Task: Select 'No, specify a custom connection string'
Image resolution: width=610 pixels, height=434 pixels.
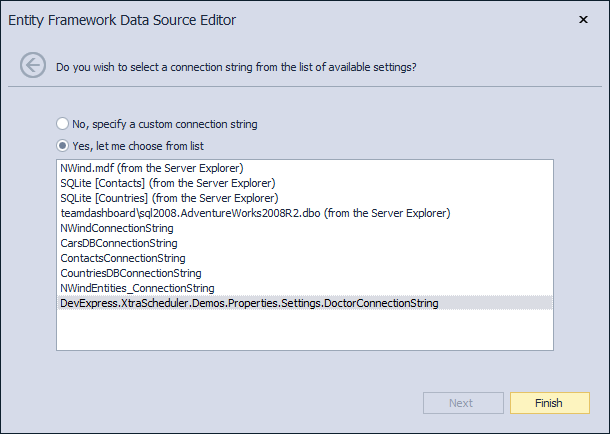Action: click(63, 124)
